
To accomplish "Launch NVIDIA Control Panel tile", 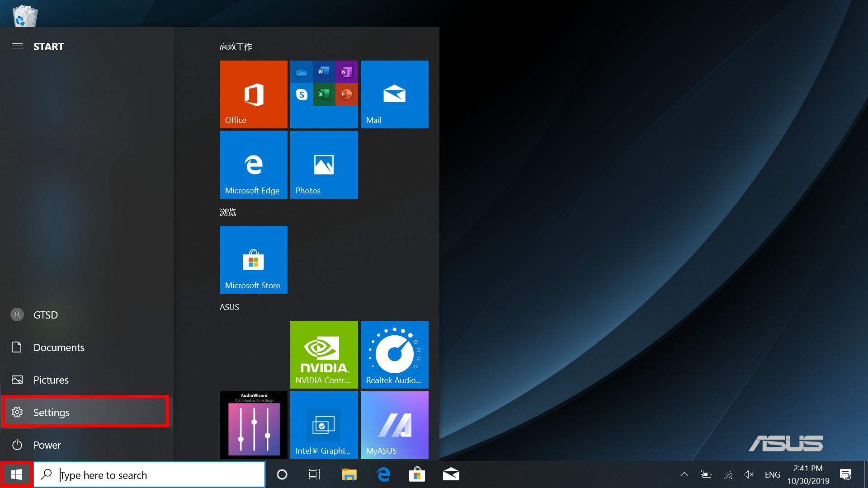I will coord(324,355).
